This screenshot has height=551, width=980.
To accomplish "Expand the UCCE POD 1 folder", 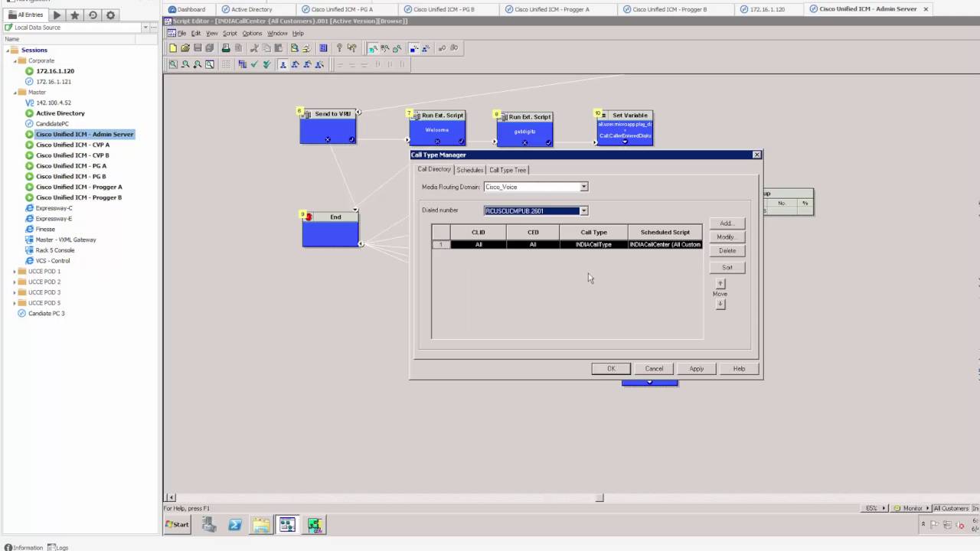I will point(15,272).
